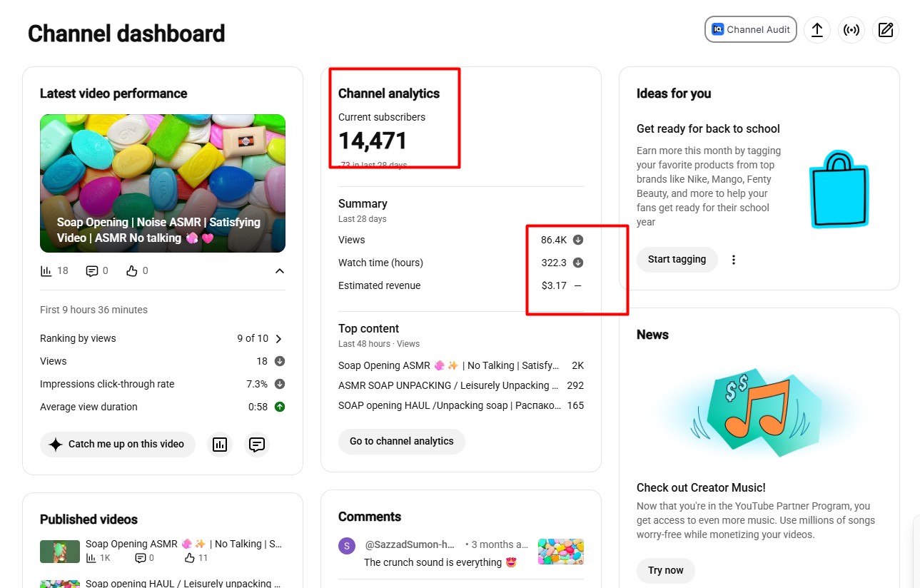Open ASMR SOAP UNPACKING top content entry
This screenshot has height=588, width=920.
[x=461, y=385]
